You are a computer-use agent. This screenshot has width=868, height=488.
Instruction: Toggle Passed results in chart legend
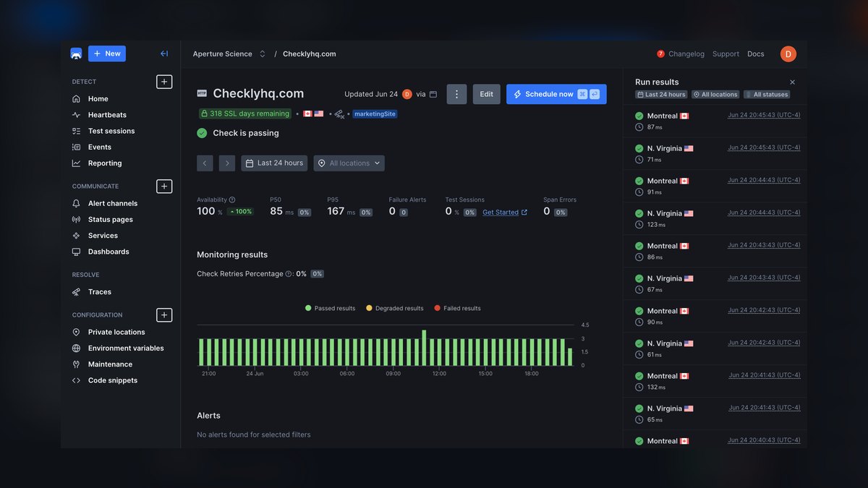(330, 309)
